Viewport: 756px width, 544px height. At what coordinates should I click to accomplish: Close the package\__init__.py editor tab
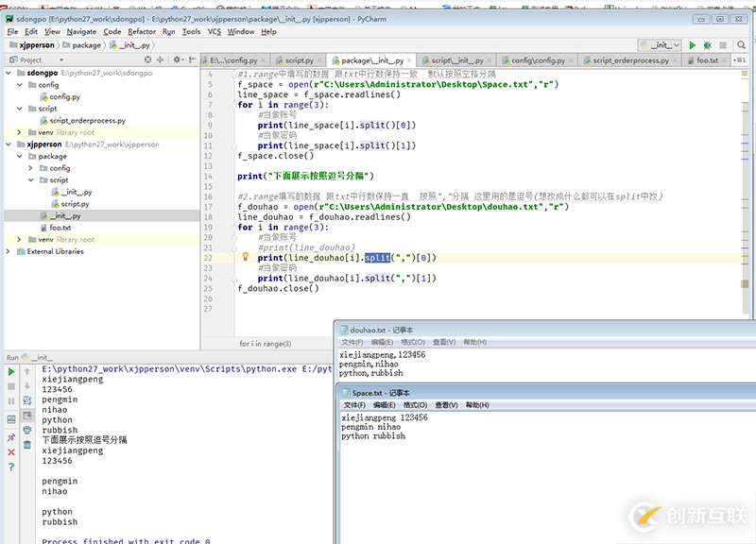(409, 60)
